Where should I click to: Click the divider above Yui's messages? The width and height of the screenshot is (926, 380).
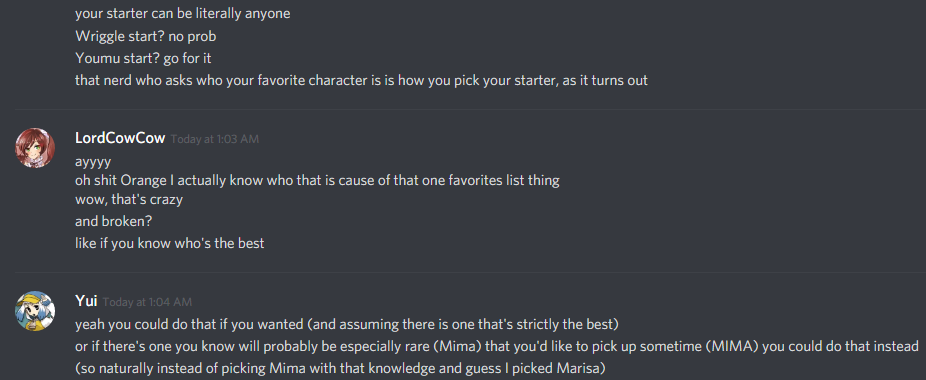pyautogui.click(x=470, y=272)
